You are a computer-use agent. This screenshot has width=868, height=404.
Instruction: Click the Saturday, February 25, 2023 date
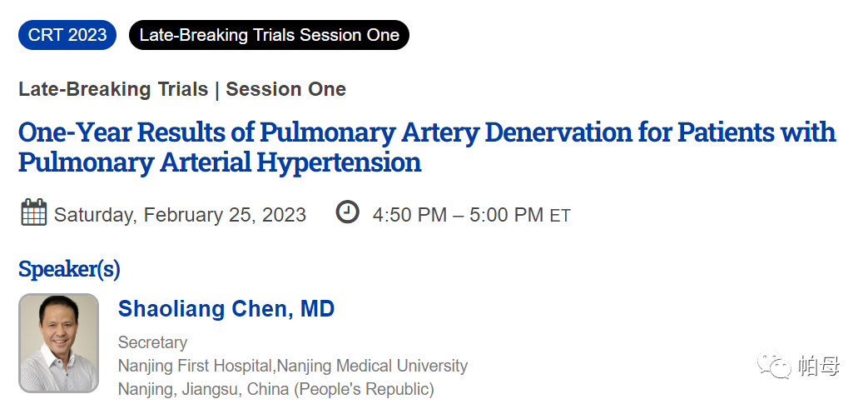[x=180, y=215]
